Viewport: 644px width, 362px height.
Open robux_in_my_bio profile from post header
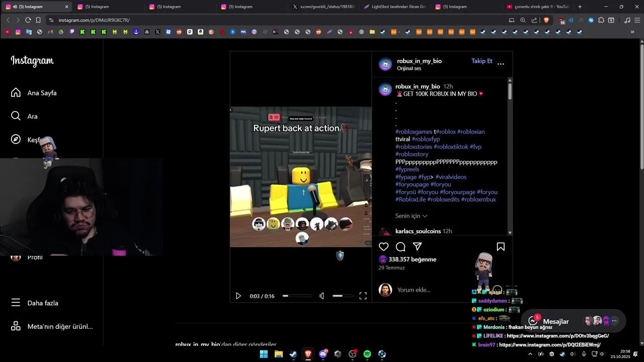(419, 61)
